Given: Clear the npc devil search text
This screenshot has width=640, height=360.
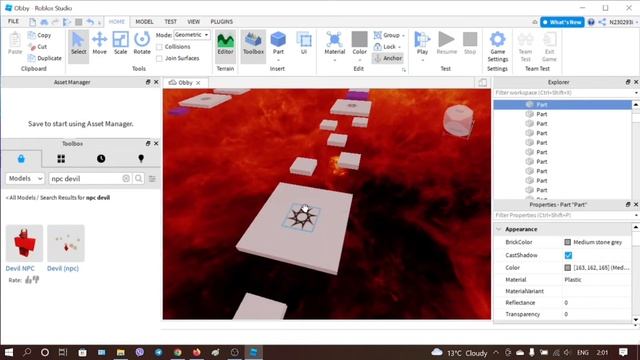Looking at the screenshot, I should [126, 178].
